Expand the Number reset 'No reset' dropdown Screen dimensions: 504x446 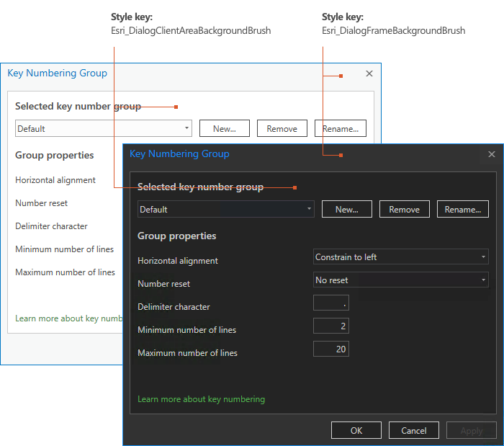click(x=401, y=280)
